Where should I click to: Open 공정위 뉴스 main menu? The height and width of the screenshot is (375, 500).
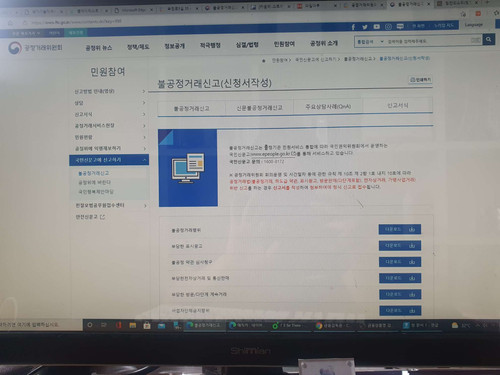pyautogui.click(x=99, y=48)
